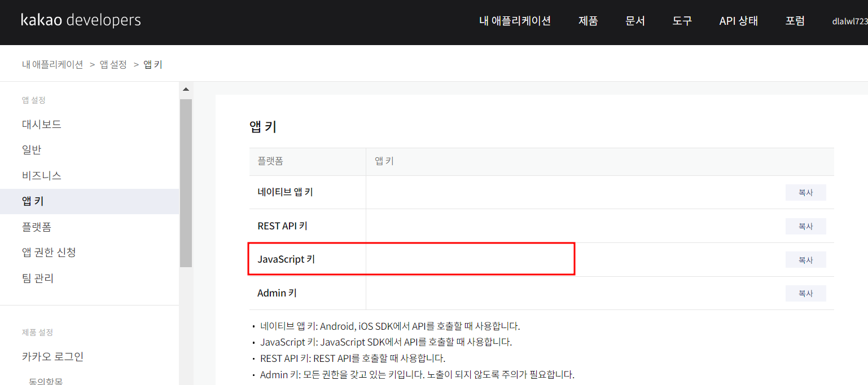Click REST API 키 description bullet
This screenshot has height=385, width=868.
tap(353, 358)
